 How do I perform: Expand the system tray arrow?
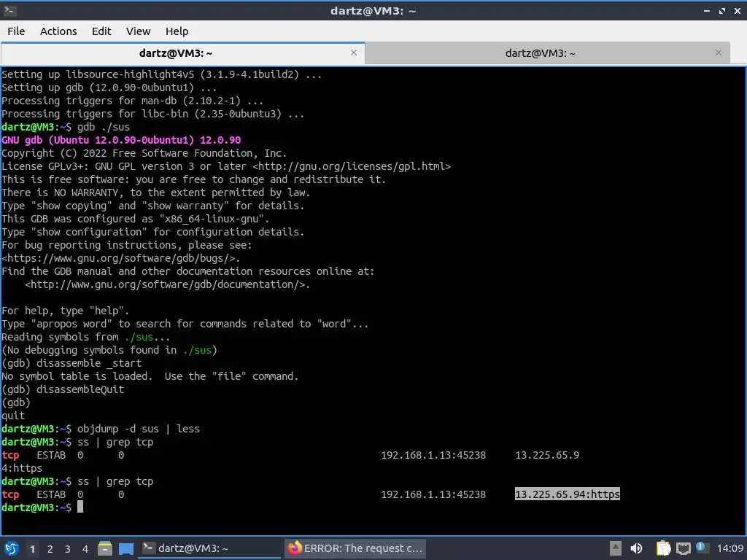click(x=616, y=548)
